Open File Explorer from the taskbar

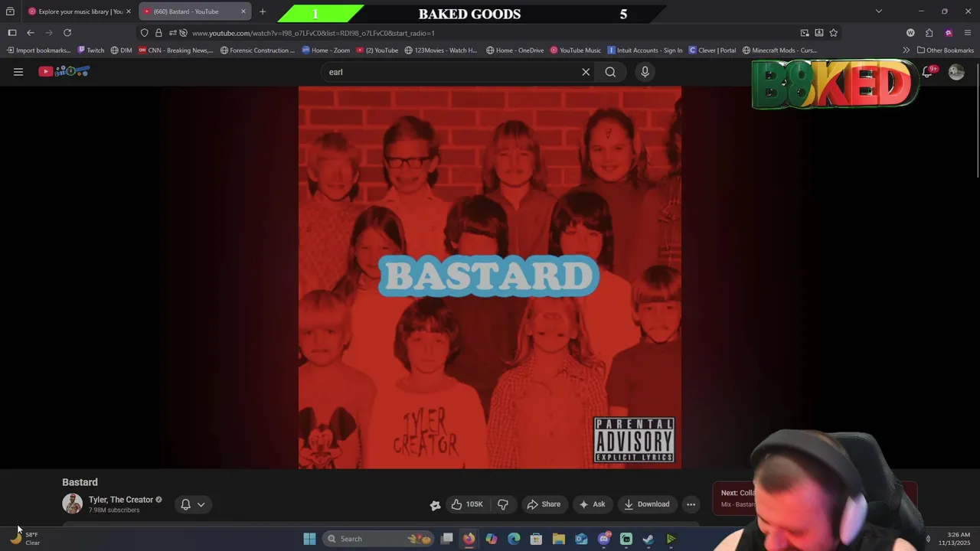coord(559,539)
